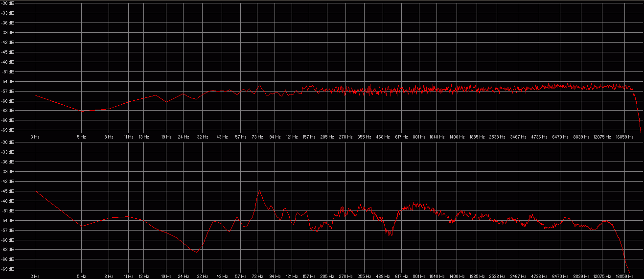Select the 468 Hz label under the upper graph
The image size is (644, 279).
pyautogui.click(x=383, y=137)
